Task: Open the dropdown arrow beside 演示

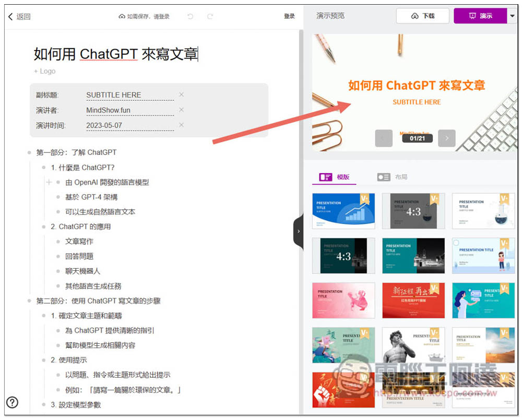Action: tap(512, 16)
